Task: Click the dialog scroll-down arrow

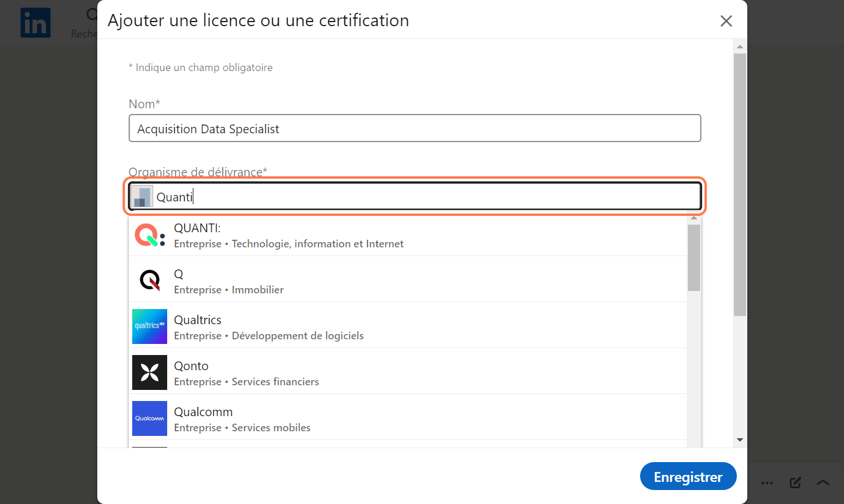Action: [740, 440]
